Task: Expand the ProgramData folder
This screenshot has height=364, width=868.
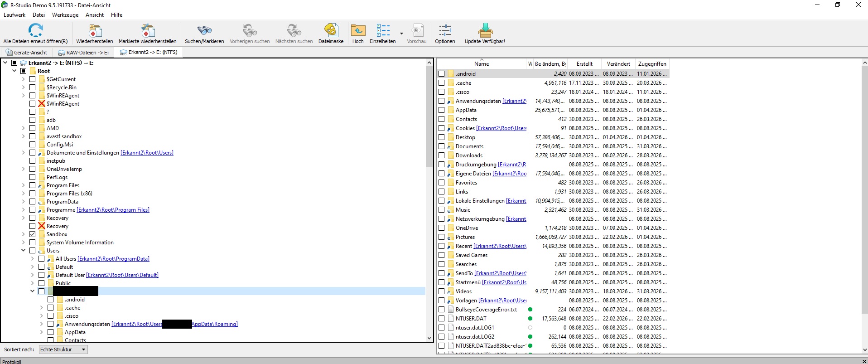Action: click(23, 202)
